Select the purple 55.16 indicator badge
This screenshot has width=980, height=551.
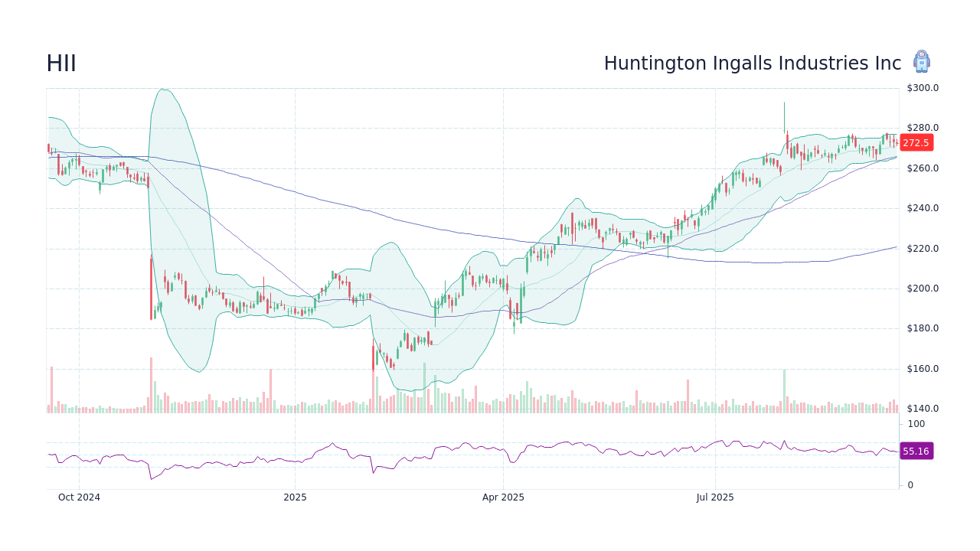916,452
